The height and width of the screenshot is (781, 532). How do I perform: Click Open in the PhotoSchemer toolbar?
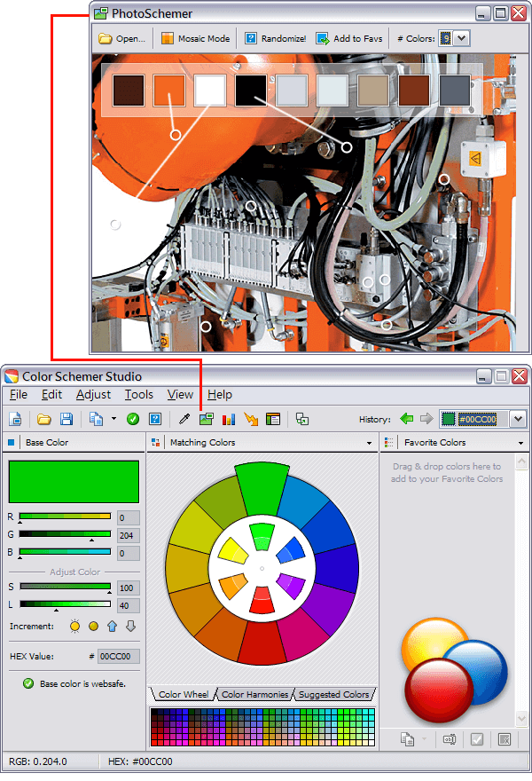(122, 38)
